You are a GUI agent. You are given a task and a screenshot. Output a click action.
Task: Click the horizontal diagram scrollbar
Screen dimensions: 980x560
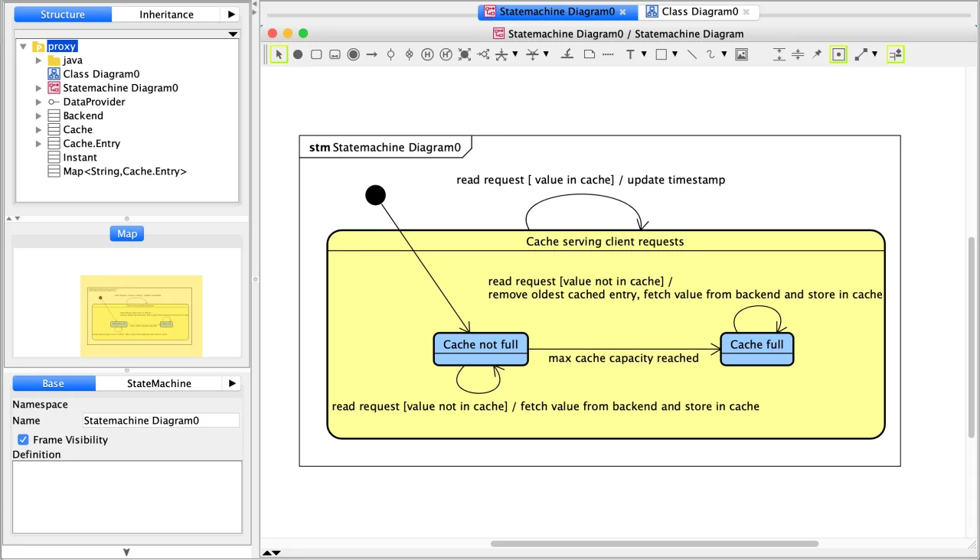pyautogui.click(x=655, y=544)
